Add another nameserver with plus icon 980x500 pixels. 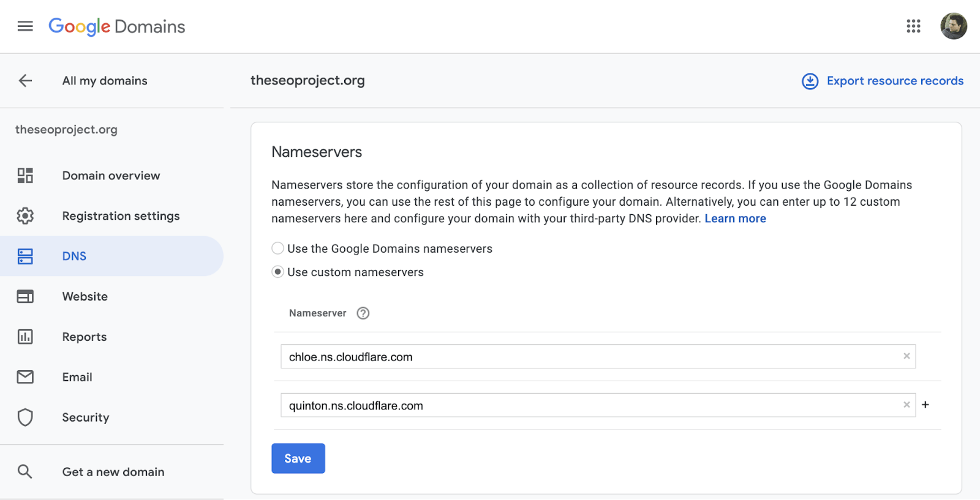coord(925,405)
